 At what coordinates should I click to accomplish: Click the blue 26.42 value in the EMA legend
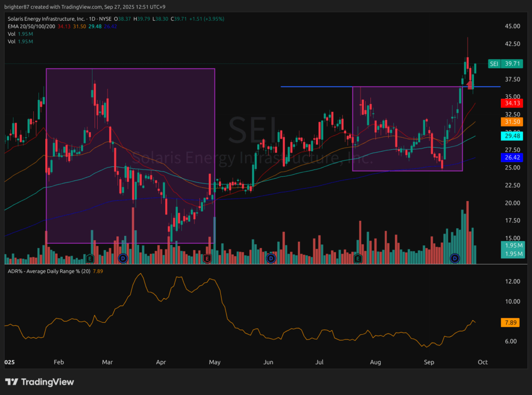tap(110, 27)
